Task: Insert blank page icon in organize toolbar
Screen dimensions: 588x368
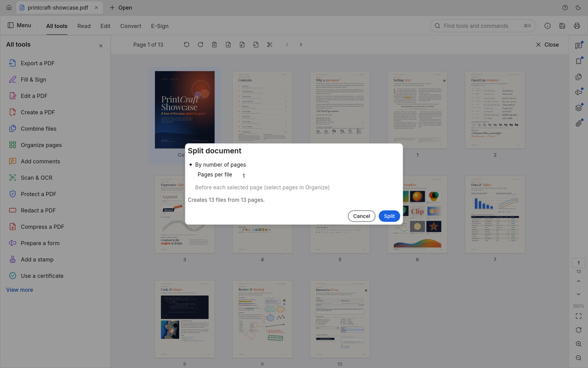Action: tap(228, 45)
